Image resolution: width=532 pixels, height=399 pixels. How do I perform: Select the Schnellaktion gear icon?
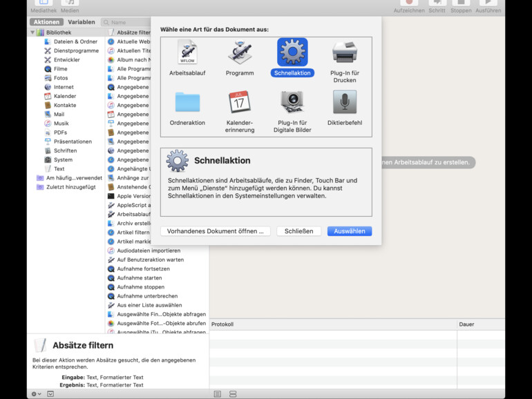point(292,52)
